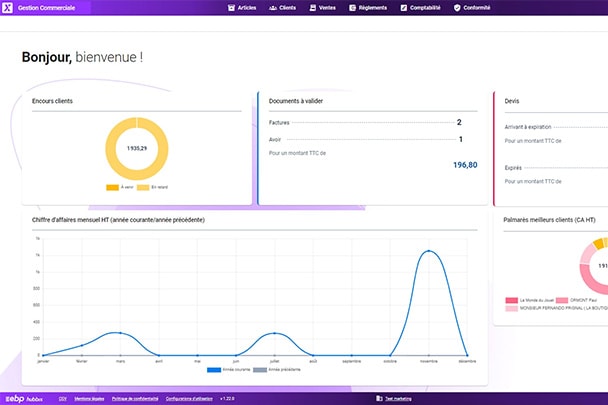Open the Articles menu
Screen dimensions: 608x405
(x=242, y=8)
